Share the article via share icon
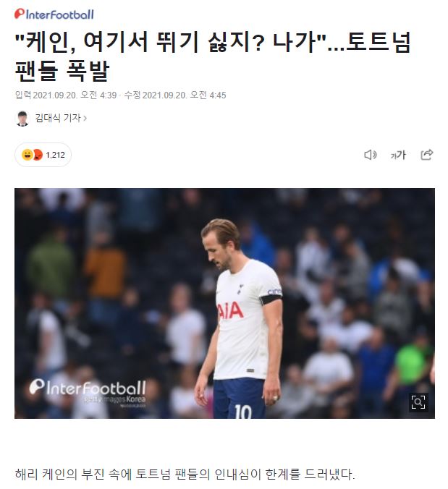 coord(426,154)
